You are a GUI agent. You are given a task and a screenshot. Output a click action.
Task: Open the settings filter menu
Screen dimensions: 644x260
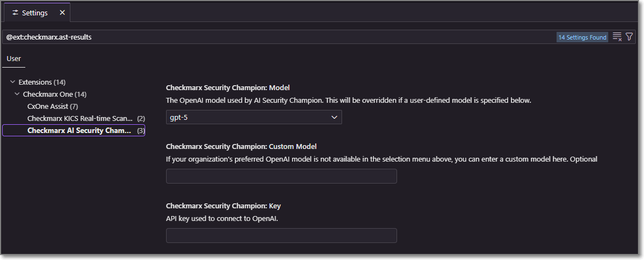[629, 37]
